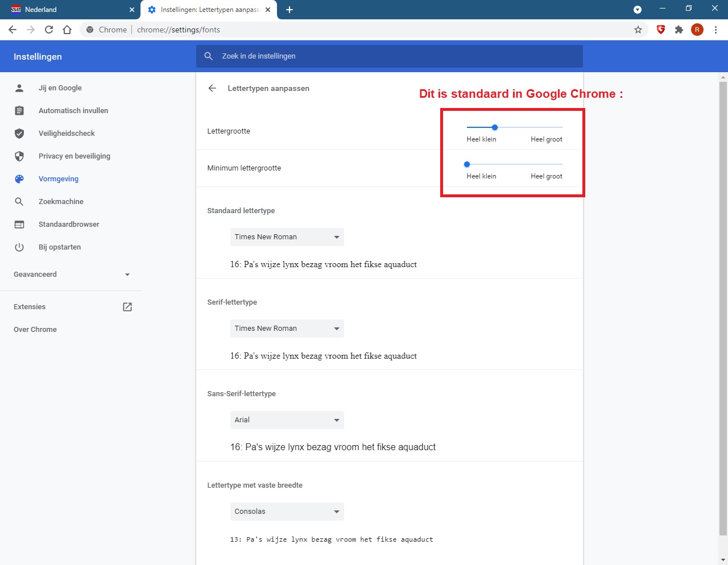
Task: Open Serif-lettertype dropdown
Action: (287, 329)
